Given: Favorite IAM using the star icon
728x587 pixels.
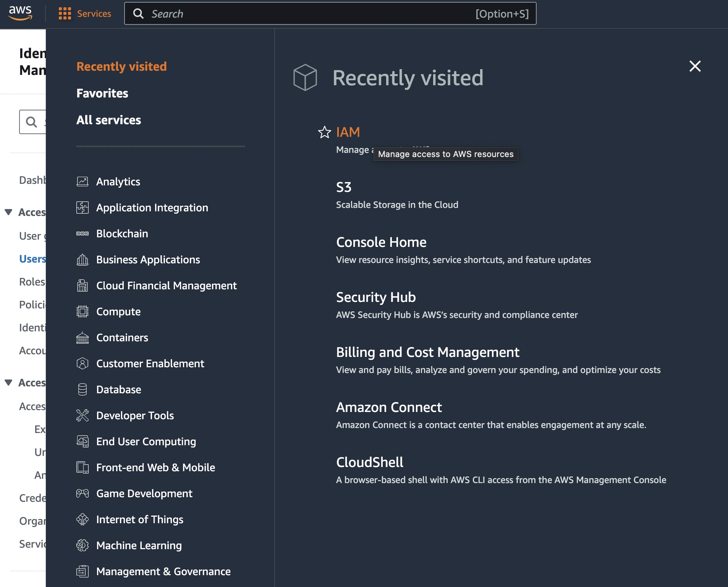Looking at the screenshot, I should (x=324, y=132).
